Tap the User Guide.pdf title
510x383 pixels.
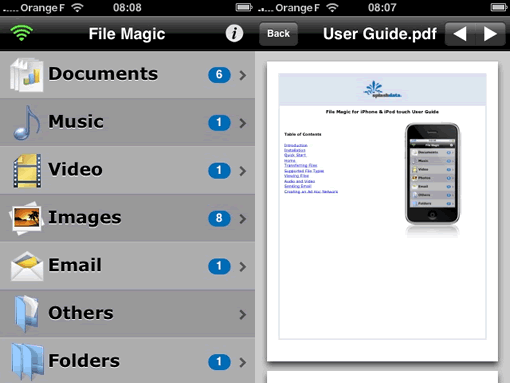[x=380, y=34]
